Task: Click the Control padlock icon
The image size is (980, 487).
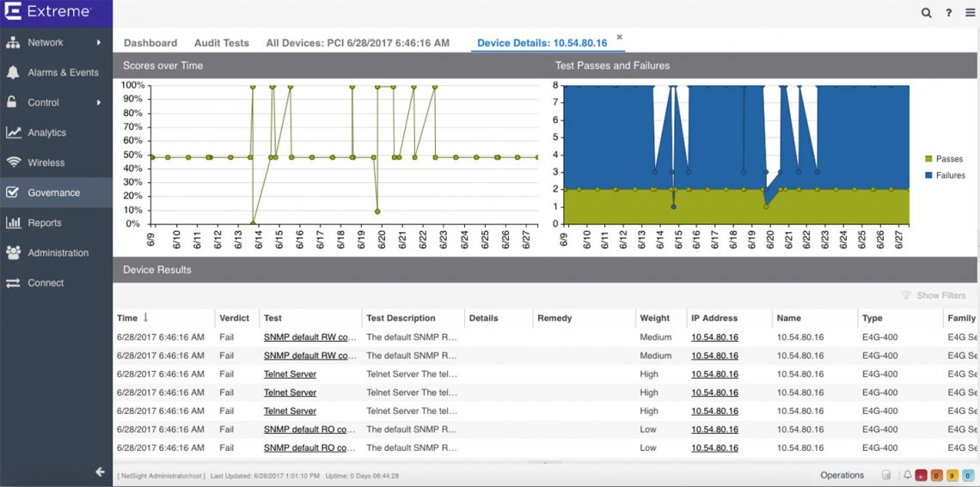Action: [x=12, y=101]
